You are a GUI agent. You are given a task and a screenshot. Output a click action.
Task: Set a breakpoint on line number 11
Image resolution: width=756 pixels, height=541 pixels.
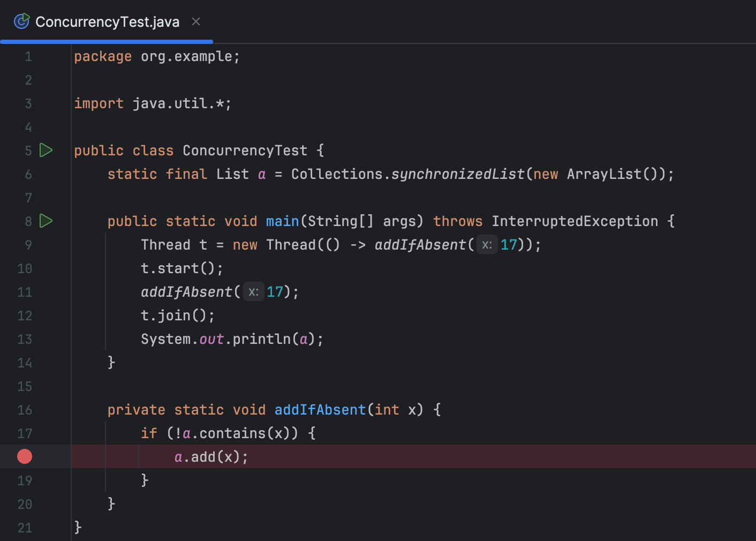pyautogui.click(x=25, y=292)
